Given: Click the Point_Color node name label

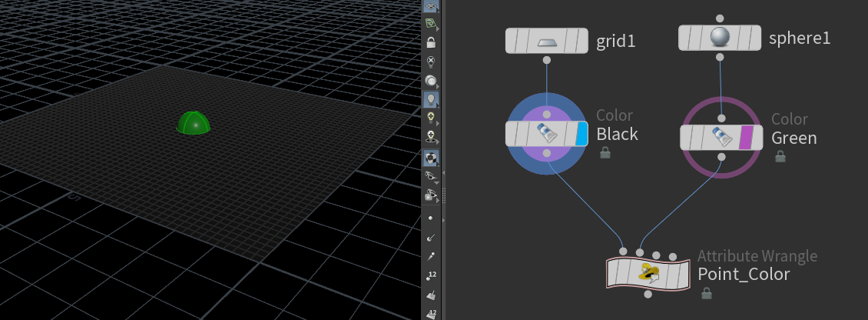Looking at the screenshot, I should [744, 274].
